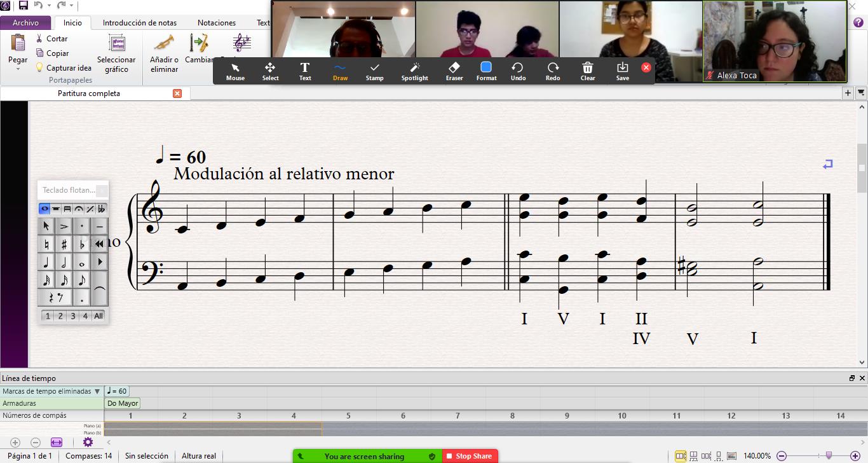Select the flat accidental keypad button
The image size is (868, 463).
pyautogui.click(x=81, y=244)
